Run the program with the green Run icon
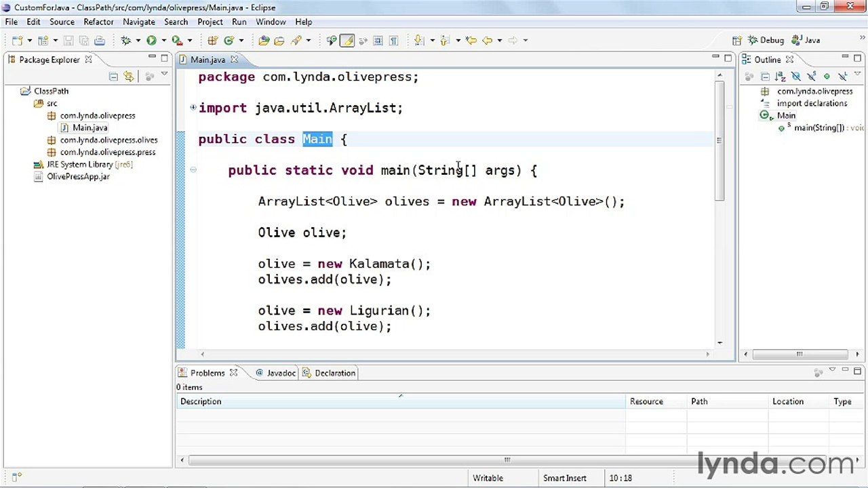Viewport: 868px width, 488px height. tap(151, 41)
